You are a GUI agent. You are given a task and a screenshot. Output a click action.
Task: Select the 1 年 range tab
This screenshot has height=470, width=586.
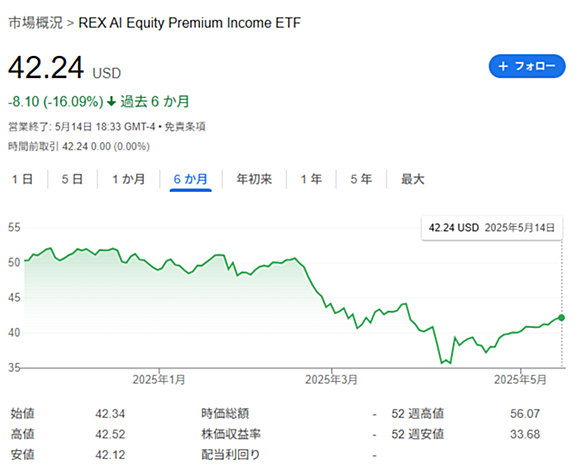pos(311,179)
